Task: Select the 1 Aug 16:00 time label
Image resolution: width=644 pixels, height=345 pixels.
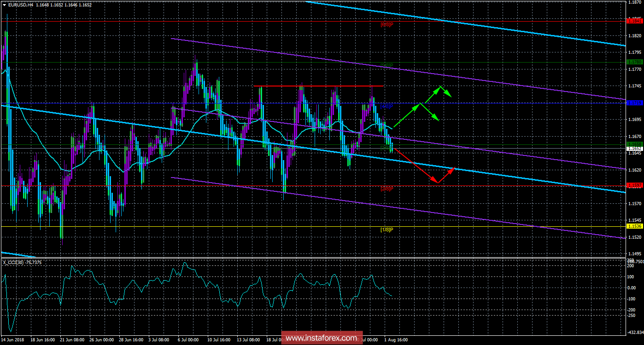Action: pos(396,341)
